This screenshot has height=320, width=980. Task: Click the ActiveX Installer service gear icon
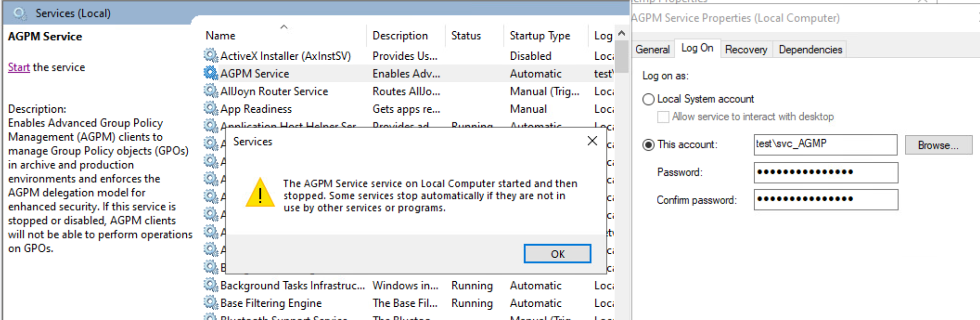pos(211,55)
